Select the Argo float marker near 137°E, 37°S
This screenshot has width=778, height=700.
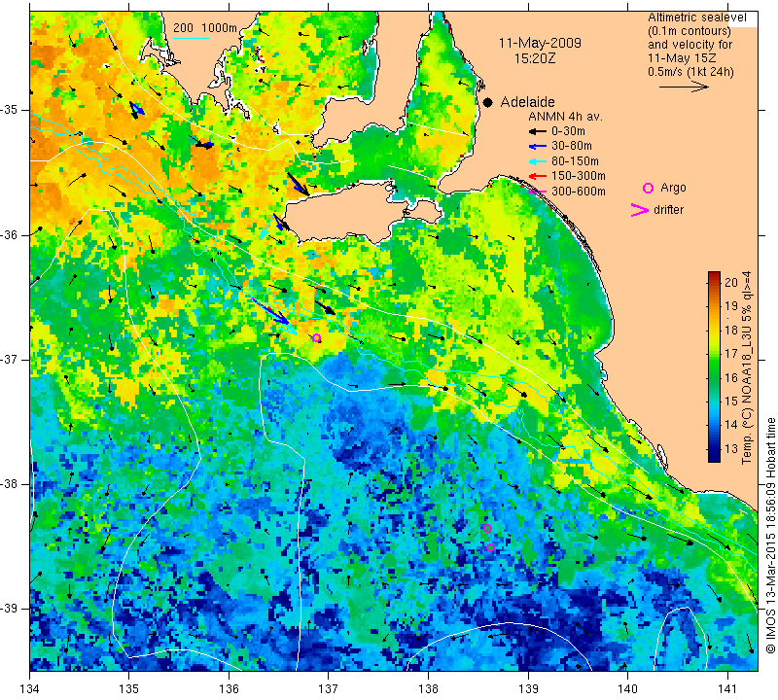(x=317, y=338)
